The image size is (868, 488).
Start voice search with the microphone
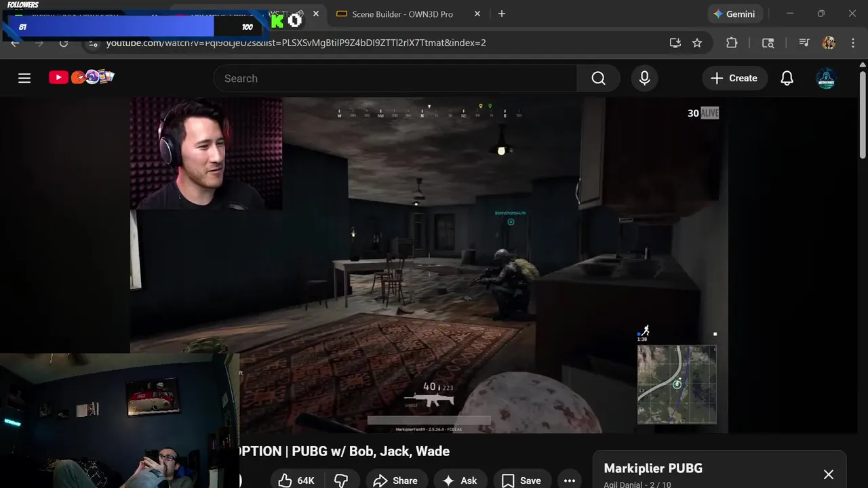[x=644, y=79]
